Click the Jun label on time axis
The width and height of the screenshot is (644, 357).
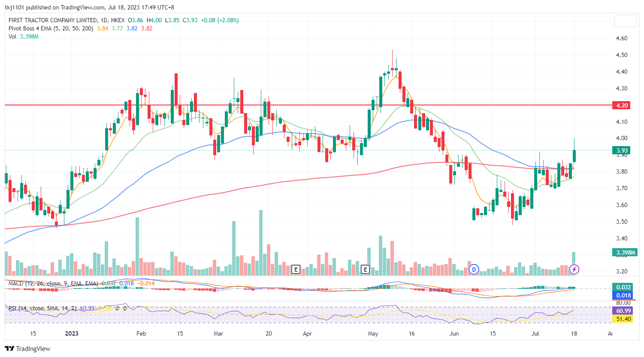pos(454,333)
